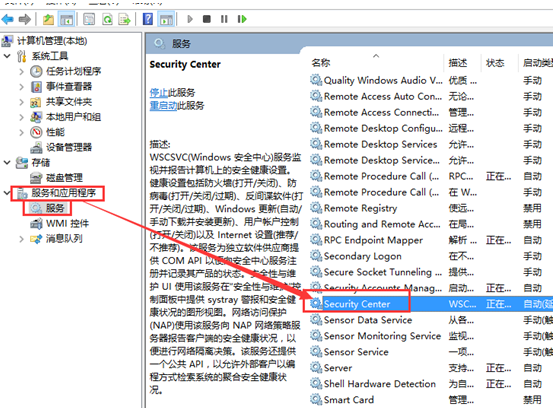Expand the 消息队列 tree node
The width and height of the screenshot is (553, 408).
[x=22, y=239]
